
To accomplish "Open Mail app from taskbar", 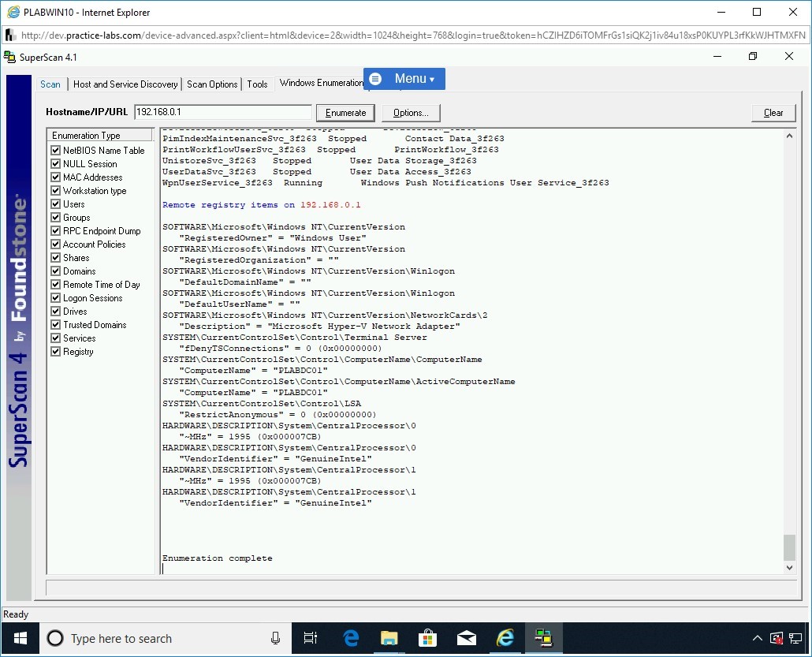I will [x=467, y=638].
